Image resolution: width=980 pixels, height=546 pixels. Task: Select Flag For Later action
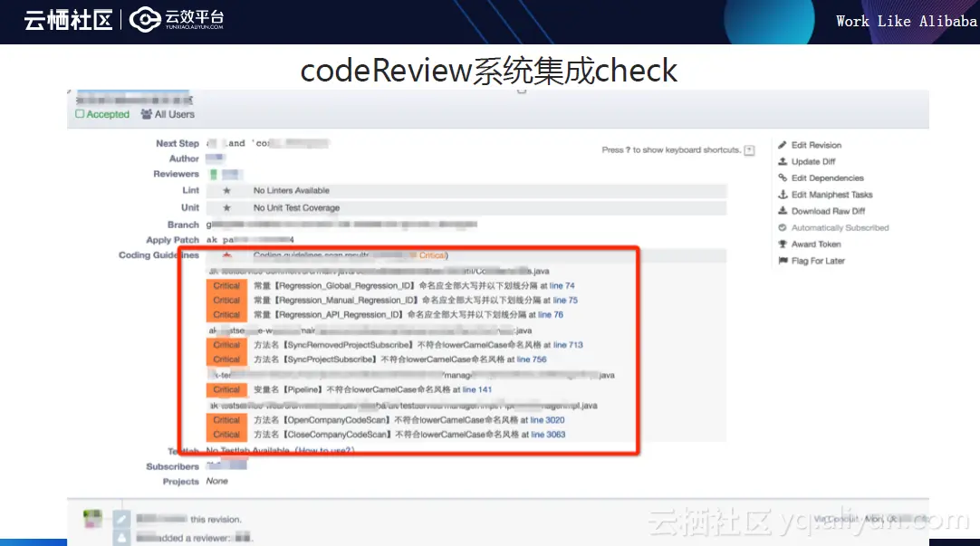(x=818, y=261)
